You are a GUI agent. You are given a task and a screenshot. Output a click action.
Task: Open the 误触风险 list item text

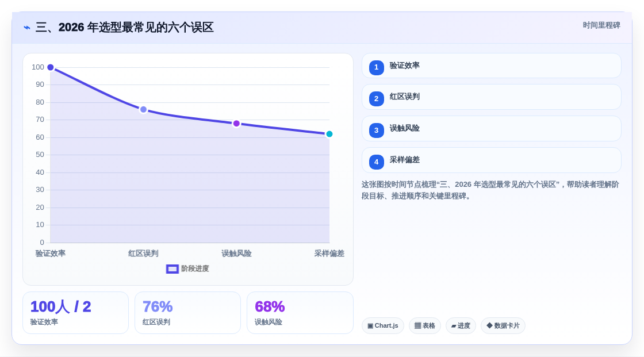pyautogui.click(x=405, y=128)
